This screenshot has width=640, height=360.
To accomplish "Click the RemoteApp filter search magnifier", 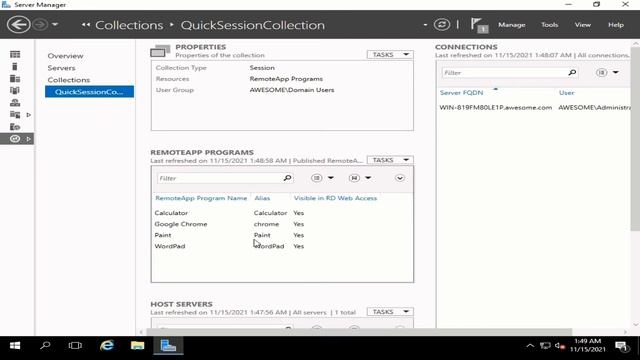I will (287, 178).
